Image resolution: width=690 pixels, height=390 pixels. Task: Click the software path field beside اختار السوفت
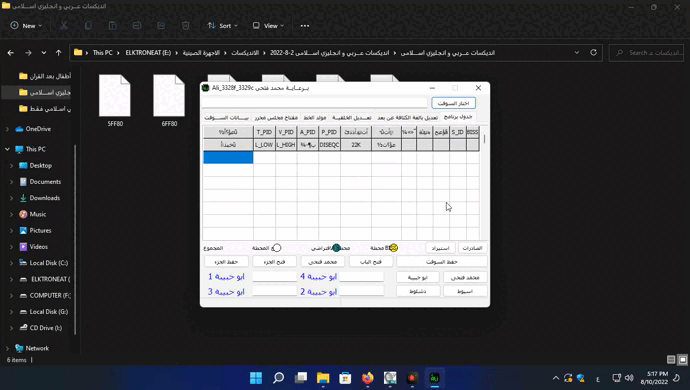(315, 103)
